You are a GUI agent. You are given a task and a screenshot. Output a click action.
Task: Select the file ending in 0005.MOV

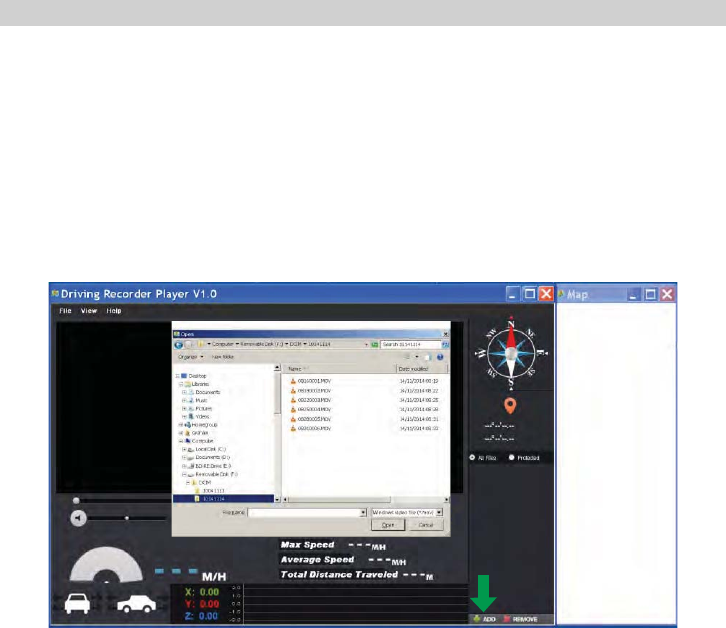pos(314,419)
